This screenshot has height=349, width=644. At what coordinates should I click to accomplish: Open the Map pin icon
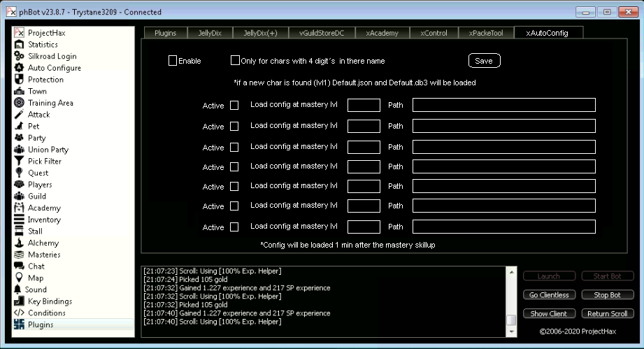(x=20, y=278)
